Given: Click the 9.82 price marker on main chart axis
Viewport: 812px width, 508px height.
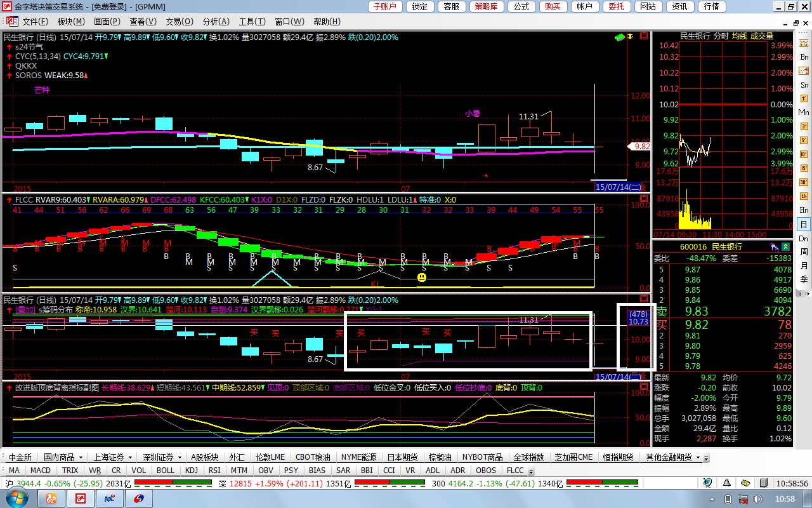Looking at the screenshot, I should pyautogui.click(x=639, y=146).
